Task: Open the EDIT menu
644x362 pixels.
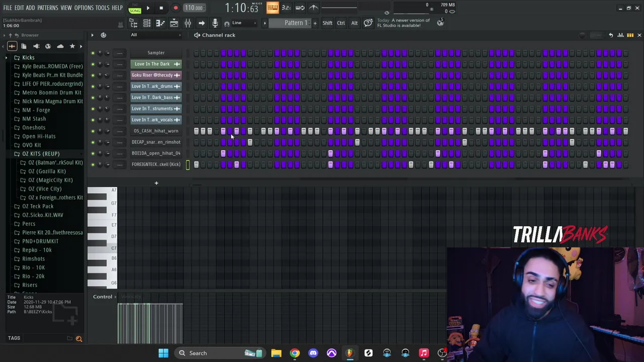Action: coord(19,8)
